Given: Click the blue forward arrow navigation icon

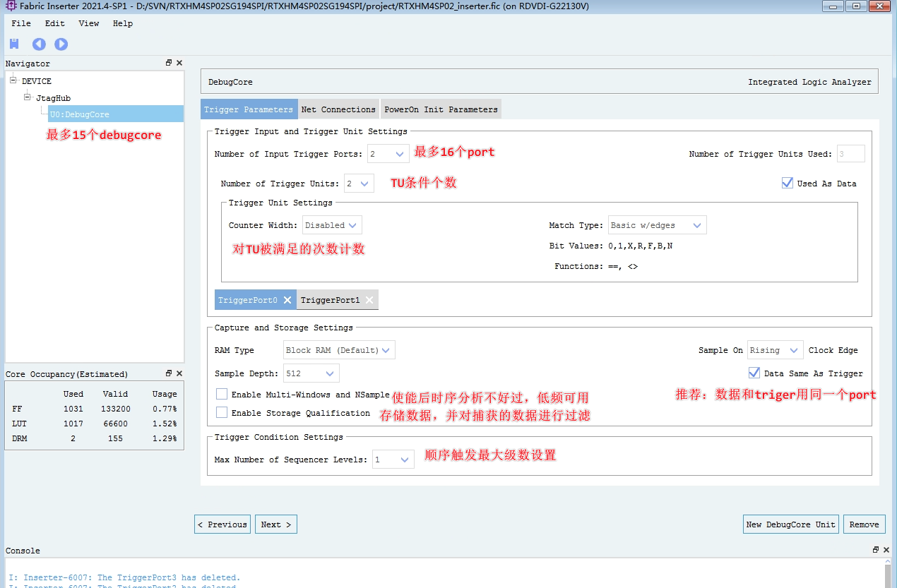Looking at the screenshot, I should (x=61, y=43).
